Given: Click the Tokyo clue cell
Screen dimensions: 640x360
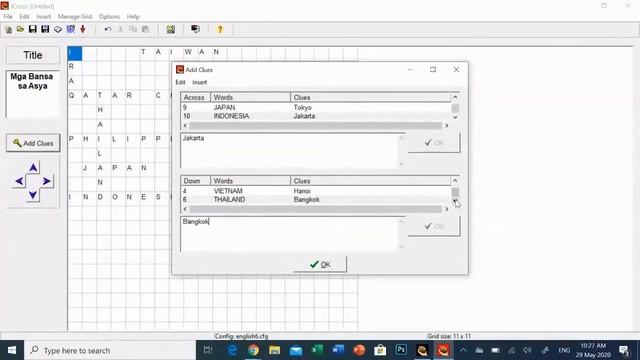Looking at the screenshot, I should (x=302, y=107).
